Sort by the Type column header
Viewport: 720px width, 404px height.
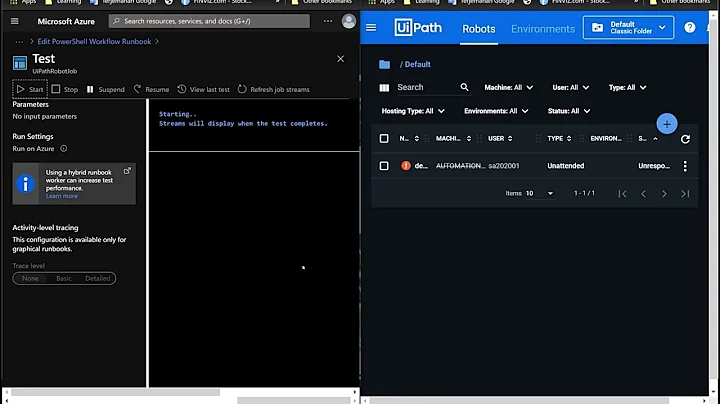click(x=559, y=138)
